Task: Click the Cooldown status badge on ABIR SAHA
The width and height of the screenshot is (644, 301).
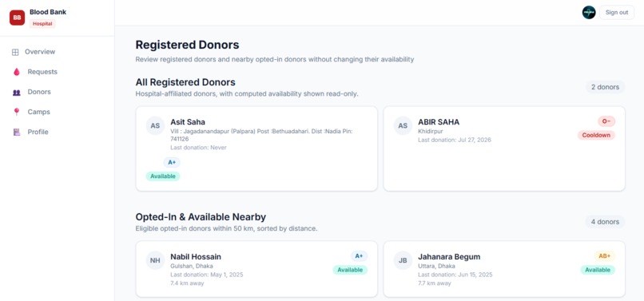Action: pyautogui.click(x=596, y=135)
